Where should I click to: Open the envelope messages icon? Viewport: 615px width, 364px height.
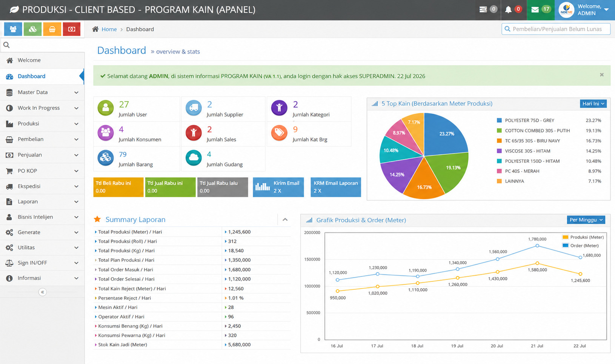(x=535, y=9)
